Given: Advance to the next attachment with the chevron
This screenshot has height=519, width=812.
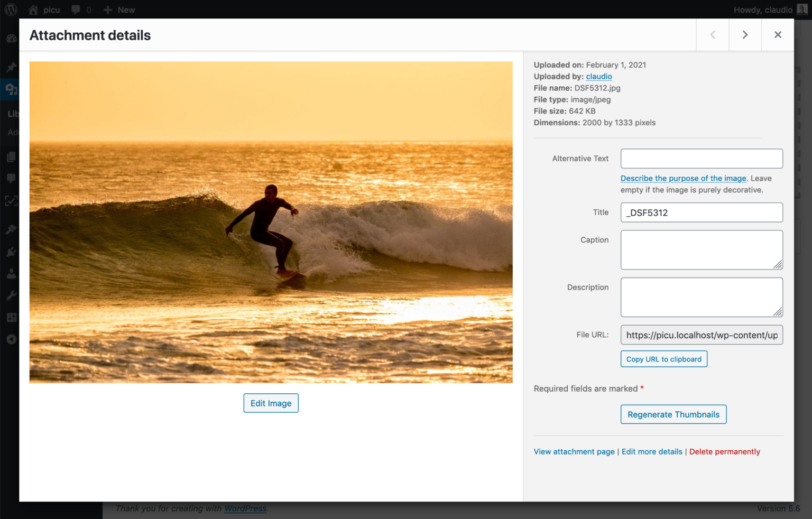Looking at the screenshot, I should click(x=745, y=34).
